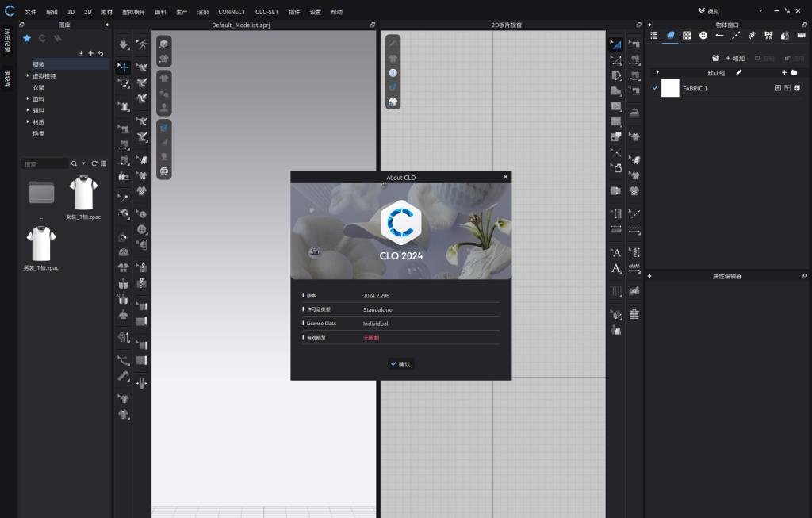Switch to the CLO-SET library tab icon
The width and height of the screenshot is (812, 518).
pyautogui.click(x=43, y=38)
